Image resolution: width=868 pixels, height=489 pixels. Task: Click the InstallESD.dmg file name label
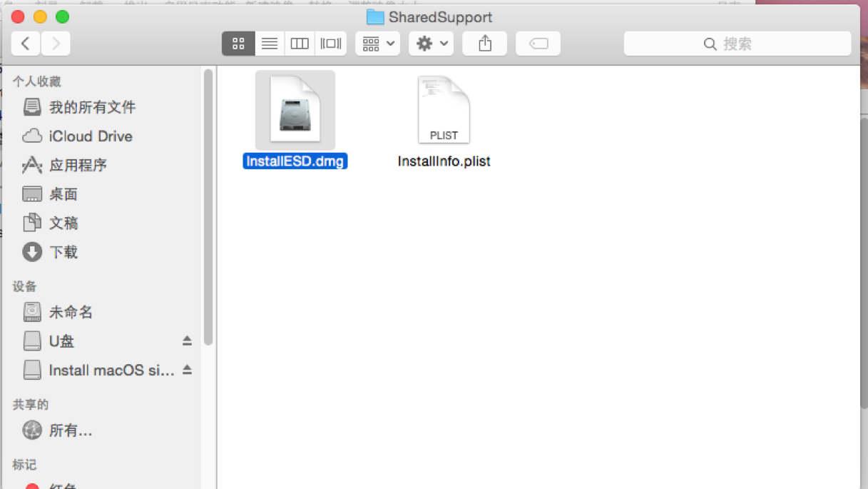(x=295, y=161)
